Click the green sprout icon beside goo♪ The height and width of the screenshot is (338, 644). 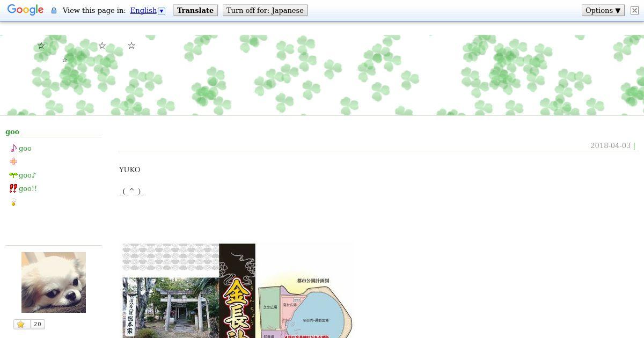[x=13, y=175]
